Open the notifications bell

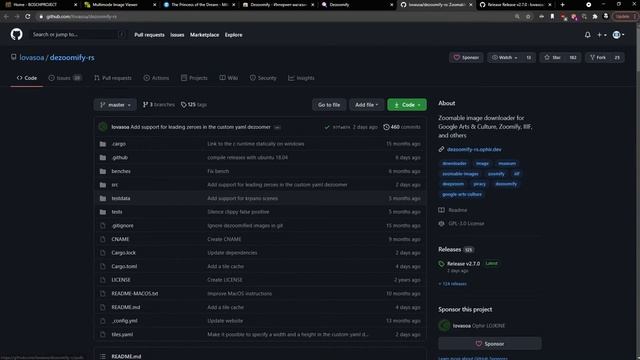pos(587,35)
